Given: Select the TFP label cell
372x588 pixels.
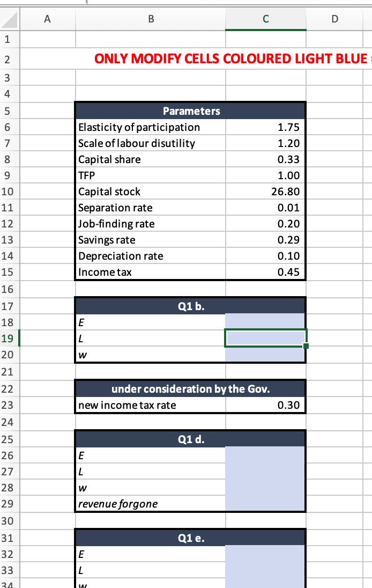Looking at the screenshot, I should point(151,175).
